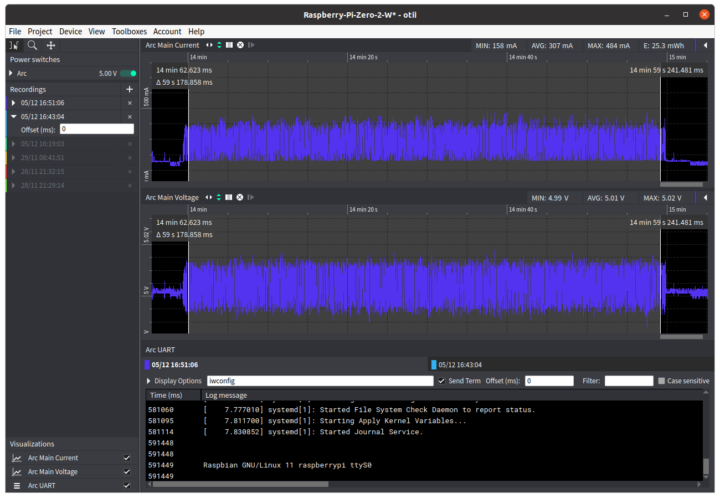Select UART recording 05/12 16:51:06 tab
Image resolution: width=720 pixels, height=498 pixels.
tap(285, 365)
